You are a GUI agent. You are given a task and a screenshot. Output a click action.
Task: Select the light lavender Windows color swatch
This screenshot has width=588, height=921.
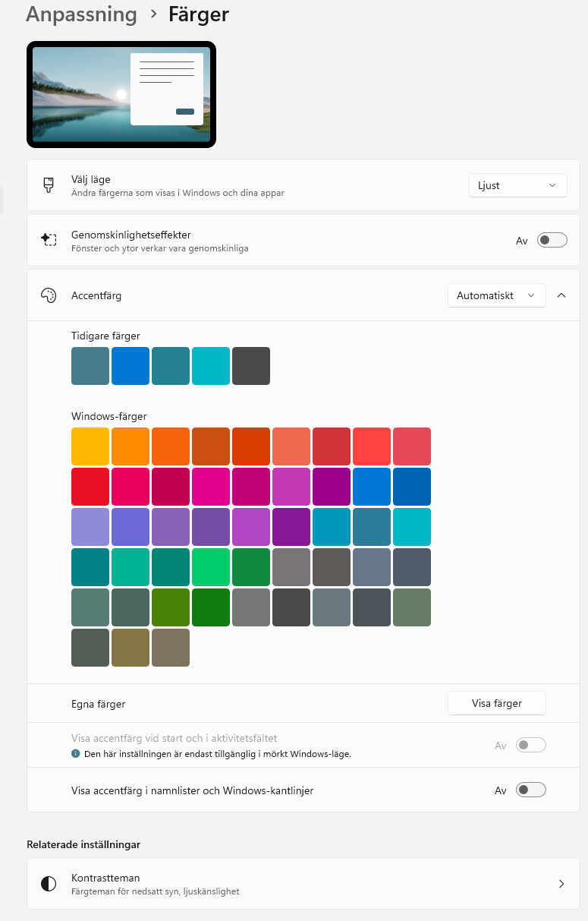point(90,527)
